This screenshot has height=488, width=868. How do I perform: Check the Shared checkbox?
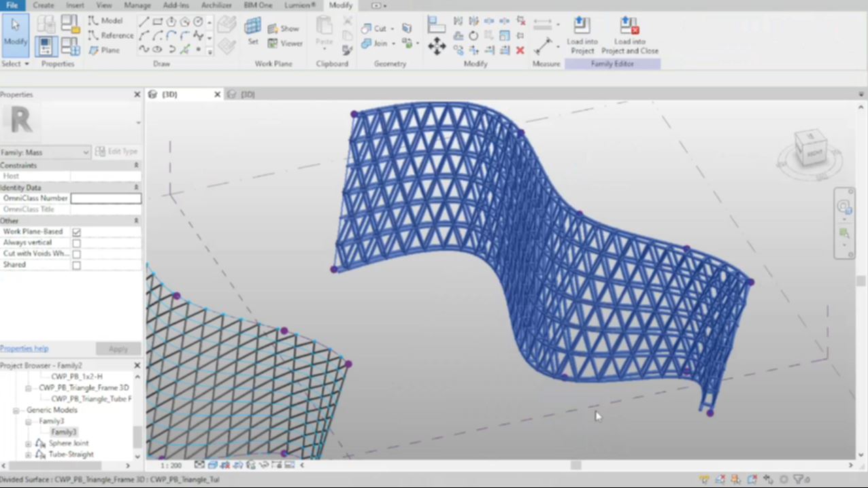click(x=76, y=265)
